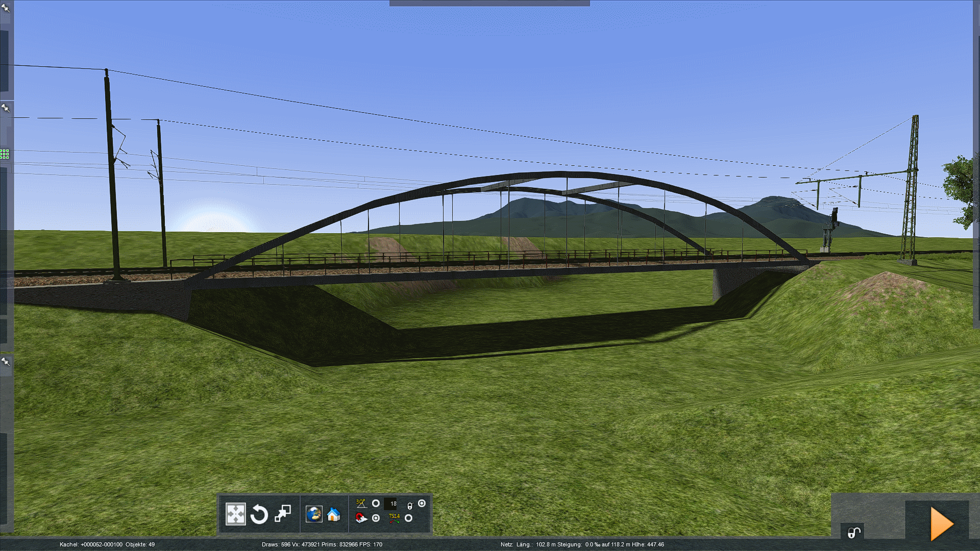This screenshot has height=551, width=980.
Task: Toggle radio button beside TS14 axis icon
Action: pos(408,518)
